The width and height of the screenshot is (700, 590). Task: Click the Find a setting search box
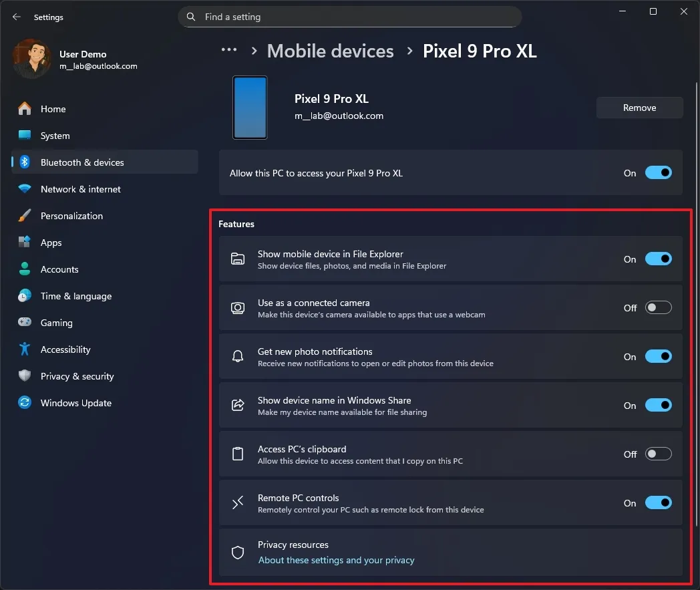tap(349, 17)
